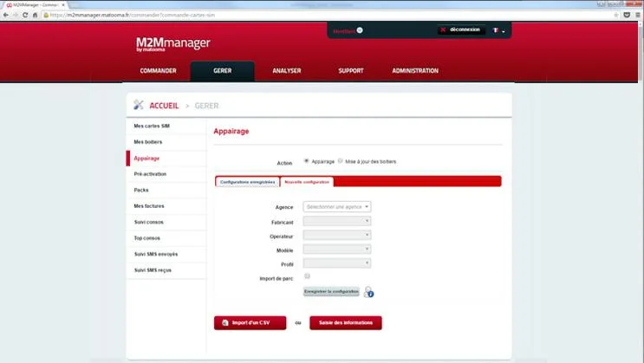Click the browser address bar
The height and width of the screenshot is (363, 644).
point(327,16)
